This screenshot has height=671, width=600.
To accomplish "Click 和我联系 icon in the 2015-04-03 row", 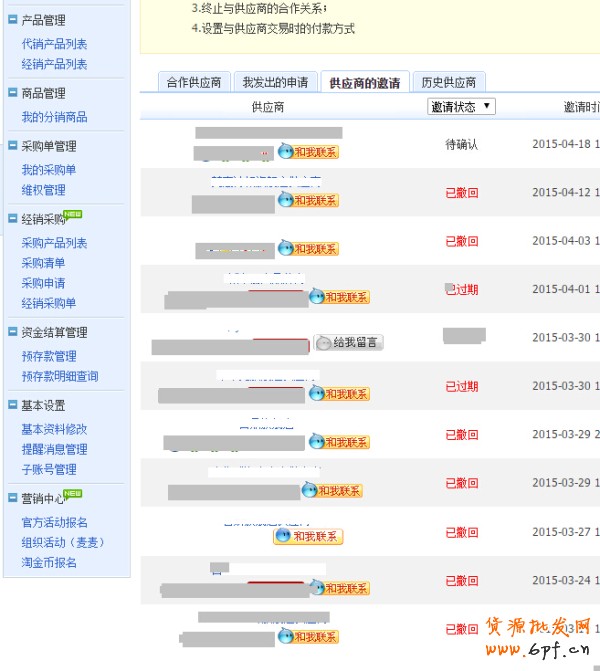I will pyautogui.click(x=308, y=248).
